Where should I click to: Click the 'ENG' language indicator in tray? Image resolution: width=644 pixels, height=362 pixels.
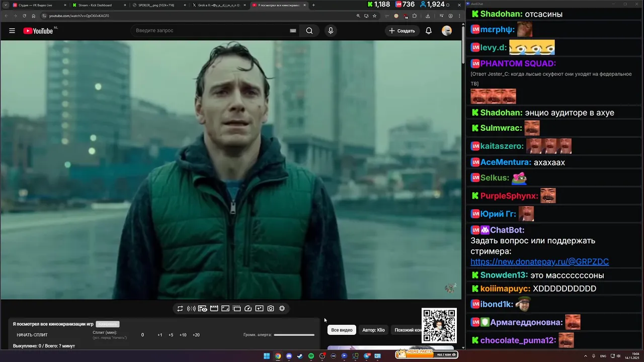[603, 356]
